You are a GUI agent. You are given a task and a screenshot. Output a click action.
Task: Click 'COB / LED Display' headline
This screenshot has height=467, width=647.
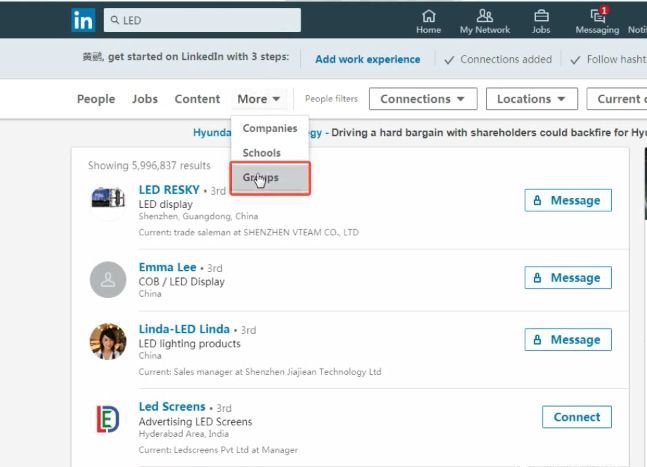coord(182,282)
